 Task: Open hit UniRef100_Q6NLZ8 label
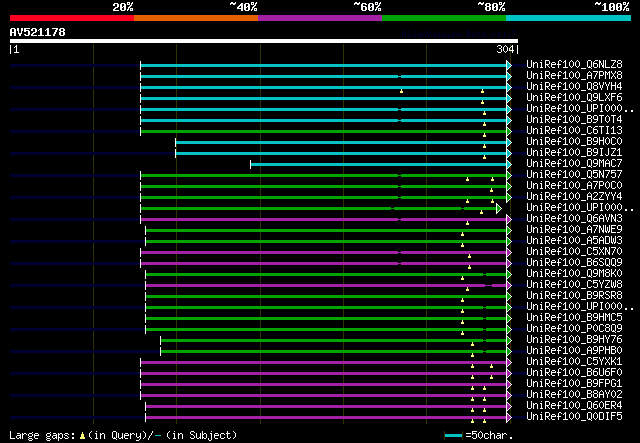574,65
